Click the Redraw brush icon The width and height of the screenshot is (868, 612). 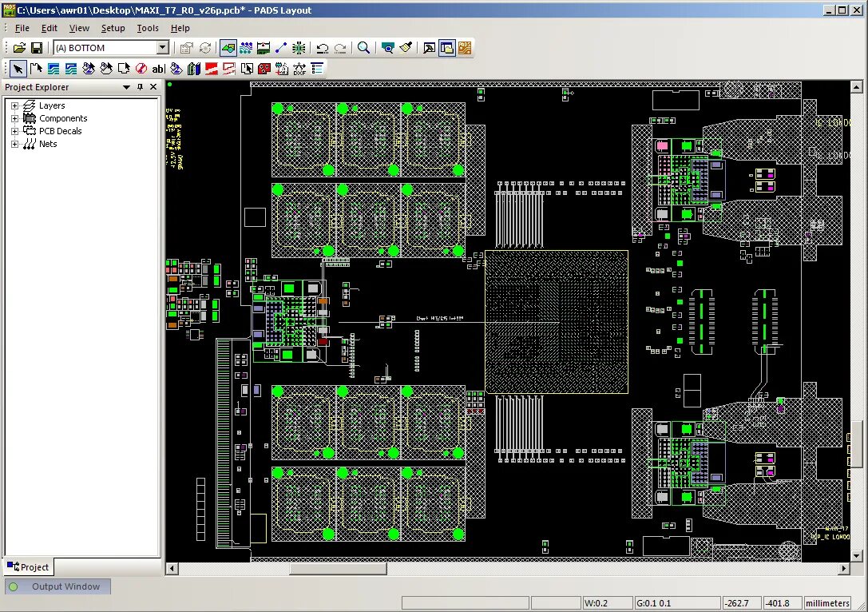click(x=405, y=48)
